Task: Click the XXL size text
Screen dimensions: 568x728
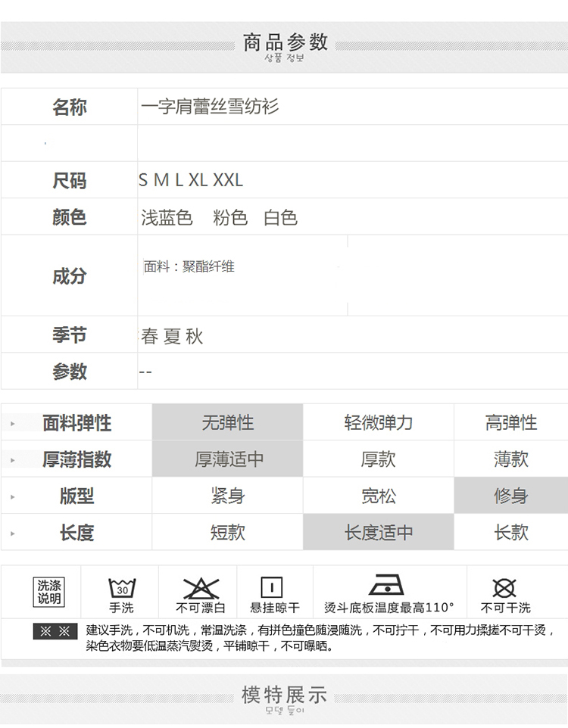Action: [x=228, y=180]
